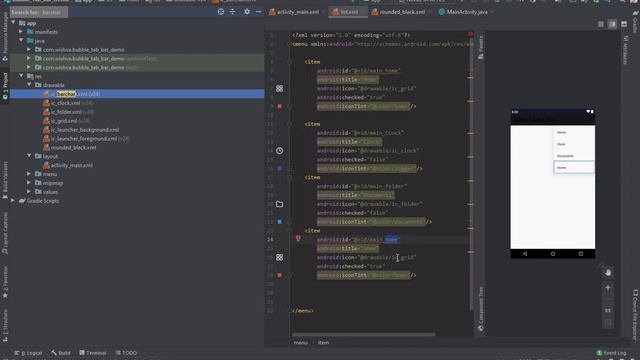
Task: Open the Build tool window
Action: (61, 353)
